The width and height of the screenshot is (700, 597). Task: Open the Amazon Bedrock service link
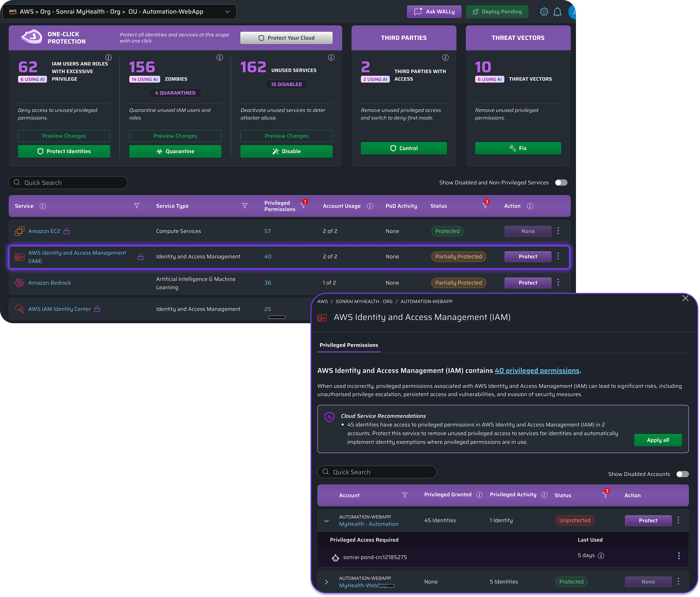pos(49,283)
